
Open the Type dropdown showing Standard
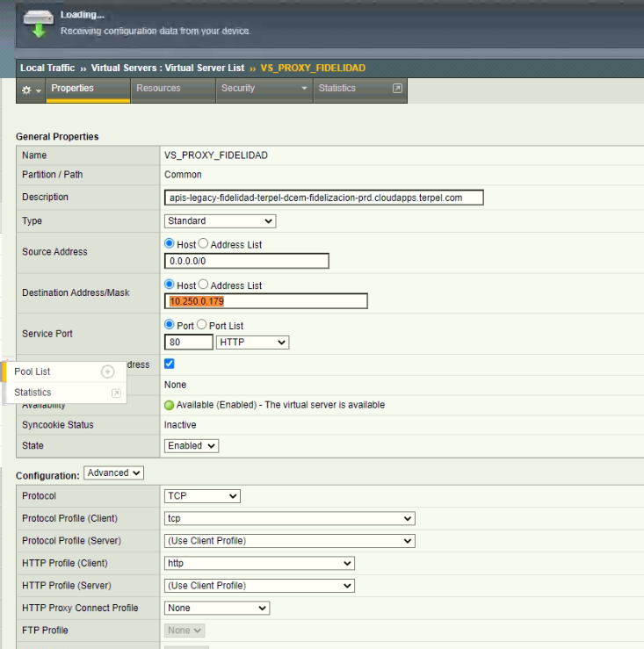click(x=220, y=221)
